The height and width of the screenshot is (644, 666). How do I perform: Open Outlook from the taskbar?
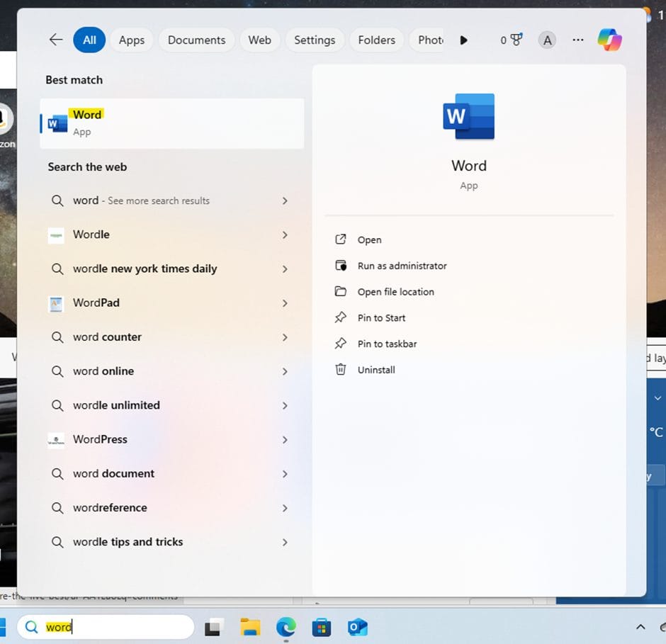pos(357,627)
